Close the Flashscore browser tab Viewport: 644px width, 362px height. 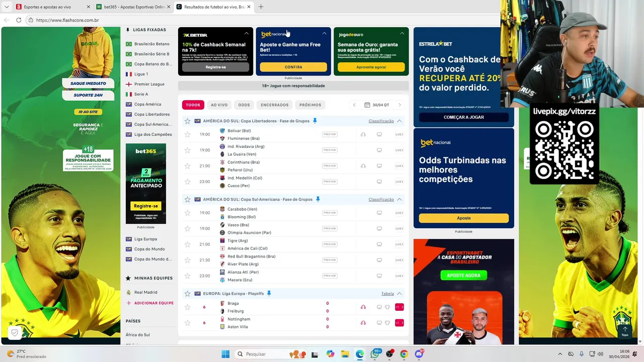(249, 7)
